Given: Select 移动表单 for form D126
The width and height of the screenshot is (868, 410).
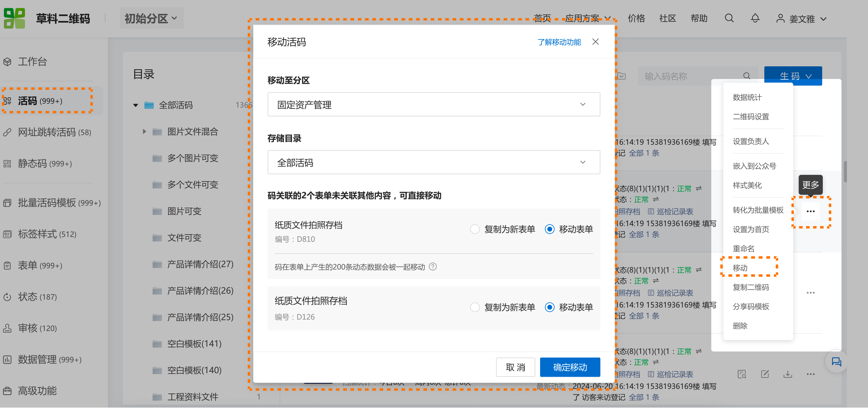Looking at the screenshot, I should pyautogui.click(x=549, y=307).
